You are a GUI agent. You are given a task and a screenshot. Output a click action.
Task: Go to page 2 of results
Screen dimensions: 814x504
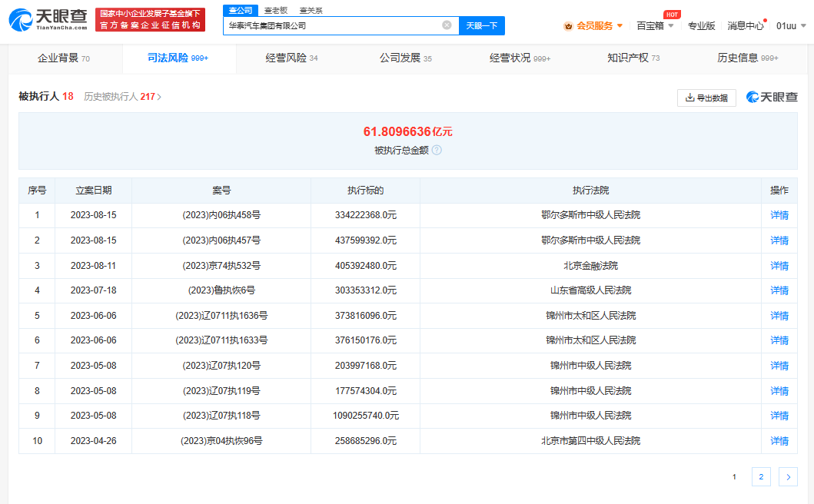click(x=761, y=476)
